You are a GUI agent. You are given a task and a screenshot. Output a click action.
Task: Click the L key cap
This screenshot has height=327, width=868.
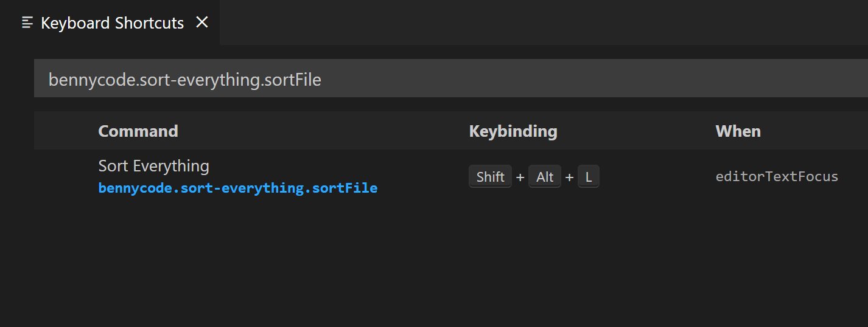pyautogui.click(x=588, y=177)
